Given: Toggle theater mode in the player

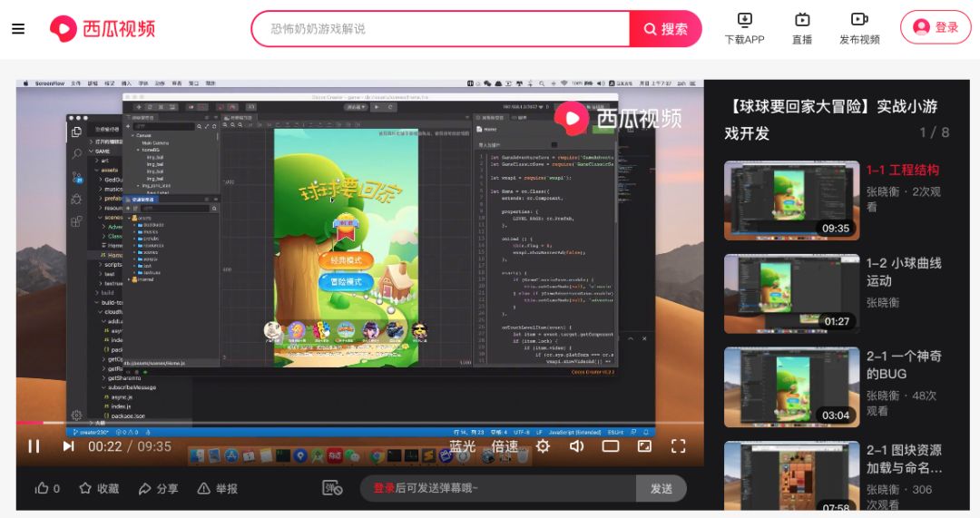Looking at the screenshot, I should (x=611, y=446).
